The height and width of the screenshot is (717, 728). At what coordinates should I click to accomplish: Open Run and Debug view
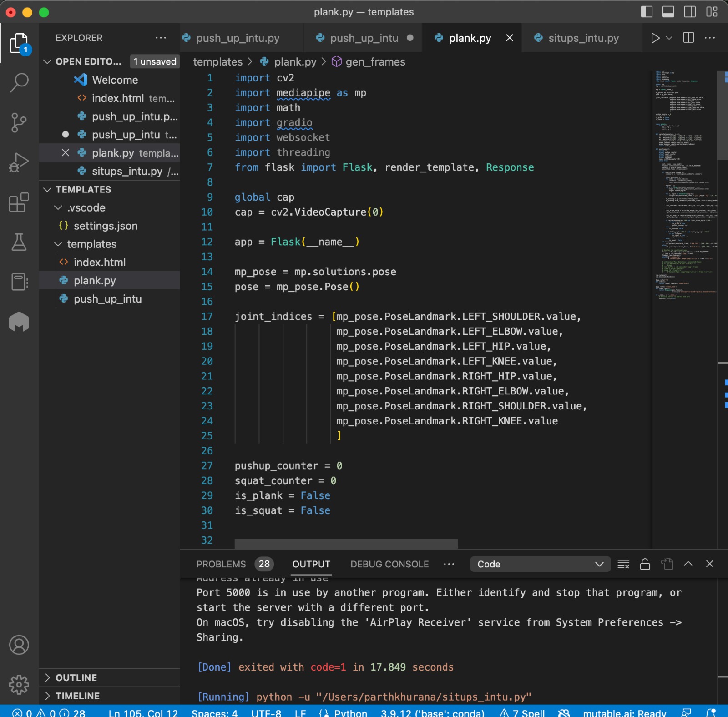[x=19, y=162]
